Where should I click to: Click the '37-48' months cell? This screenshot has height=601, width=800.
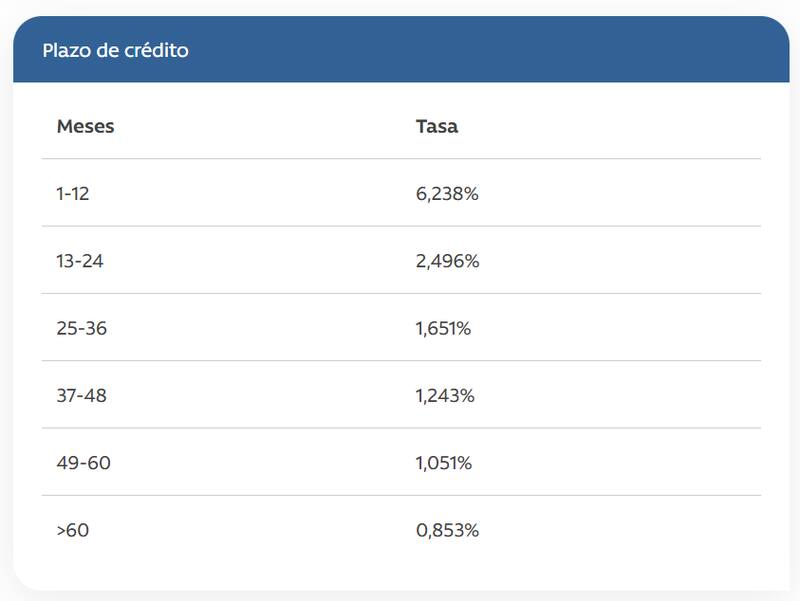tap(81, 396)
